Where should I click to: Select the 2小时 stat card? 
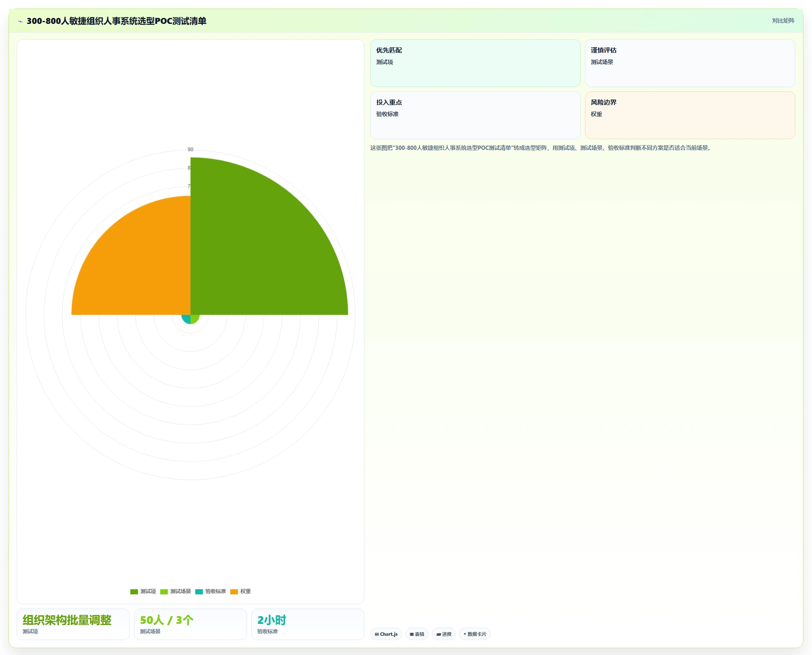(x=308, y=624)
